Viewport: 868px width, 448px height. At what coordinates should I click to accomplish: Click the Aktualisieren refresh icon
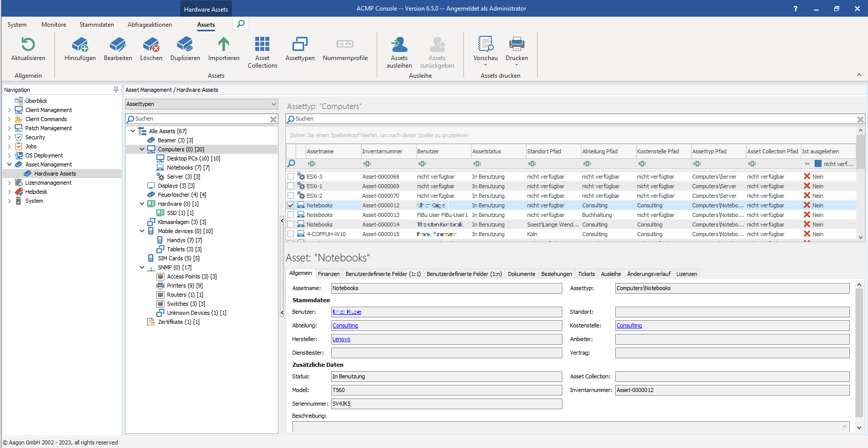28,45
